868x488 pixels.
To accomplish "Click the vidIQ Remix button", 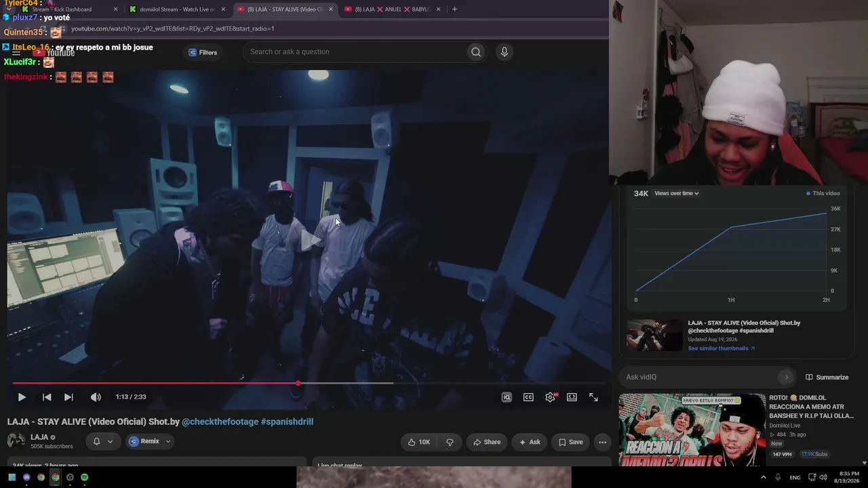I will pos(144,441).
